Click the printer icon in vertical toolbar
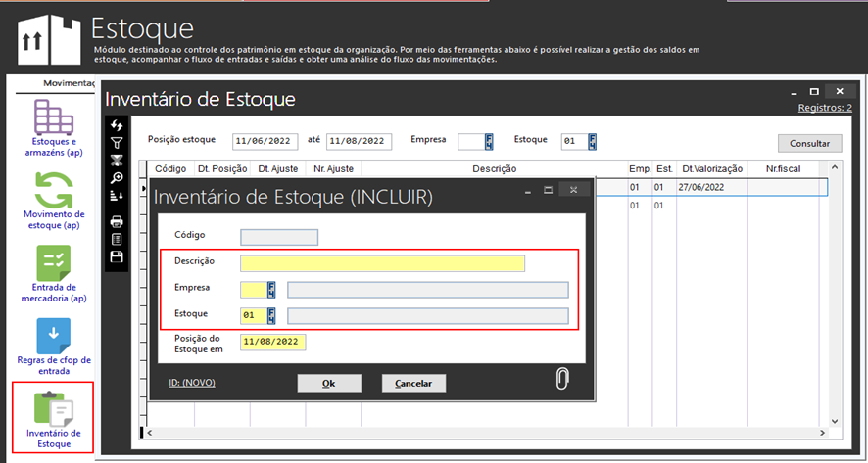Screen dimensions: 868x463 pos(117,221)
